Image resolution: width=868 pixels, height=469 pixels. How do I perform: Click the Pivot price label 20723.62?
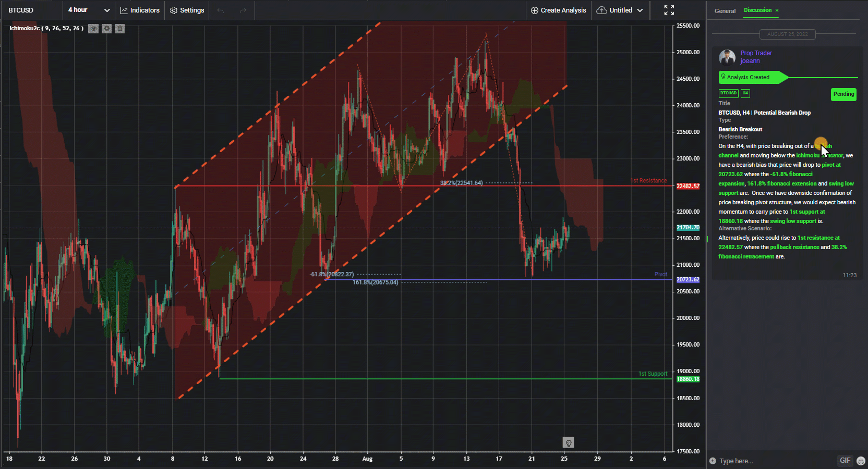(x=688, y=280)
